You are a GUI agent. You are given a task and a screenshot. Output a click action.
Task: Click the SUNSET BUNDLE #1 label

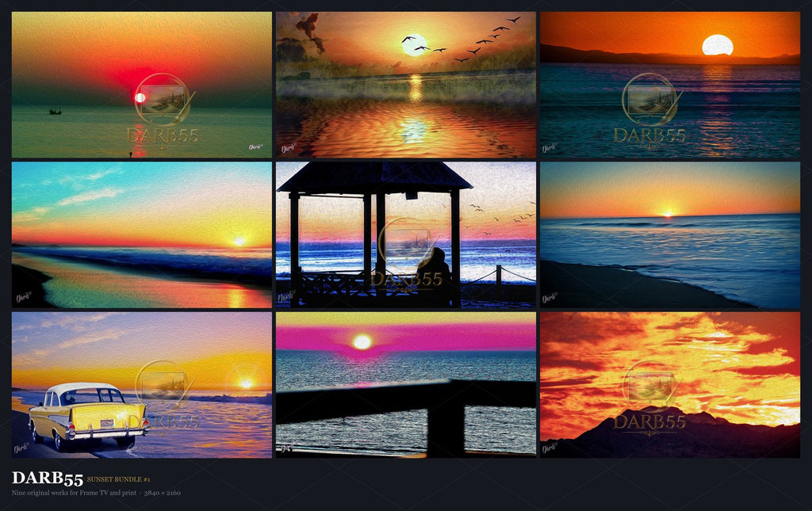pos(119,479)
